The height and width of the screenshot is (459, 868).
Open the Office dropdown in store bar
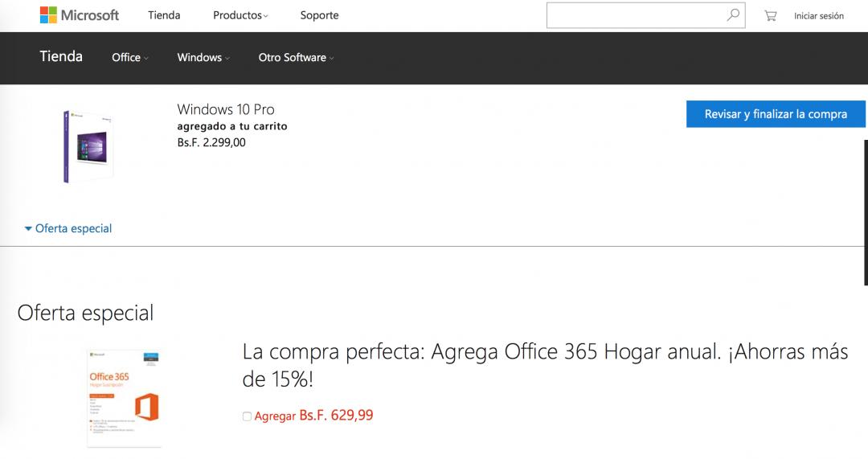pyautogui.click(x=129, y=58)
